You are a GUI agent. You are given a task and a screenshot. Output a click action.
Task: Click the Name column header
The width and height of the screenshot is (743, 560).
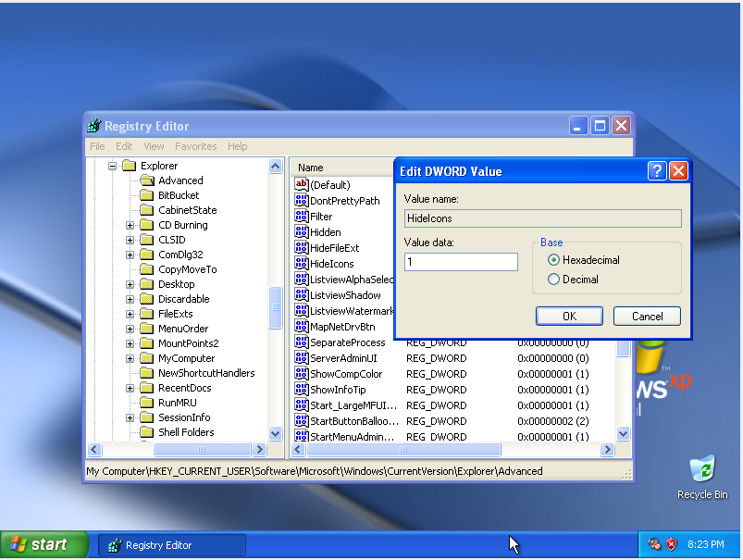coord(343,168)
